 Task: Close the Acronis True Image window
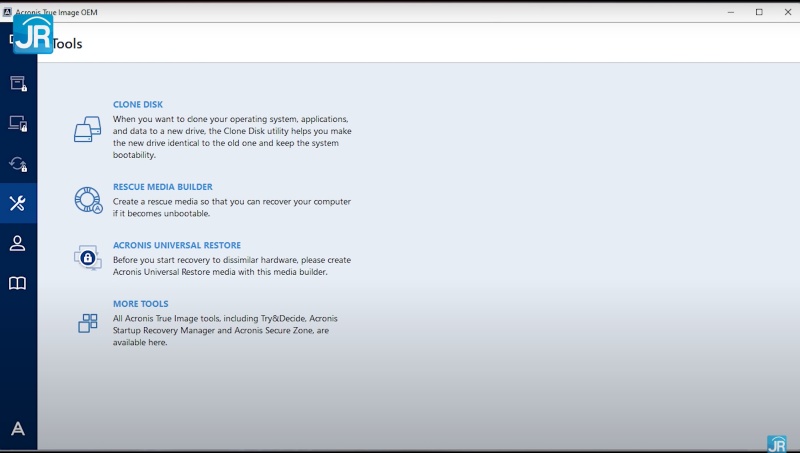788,12
